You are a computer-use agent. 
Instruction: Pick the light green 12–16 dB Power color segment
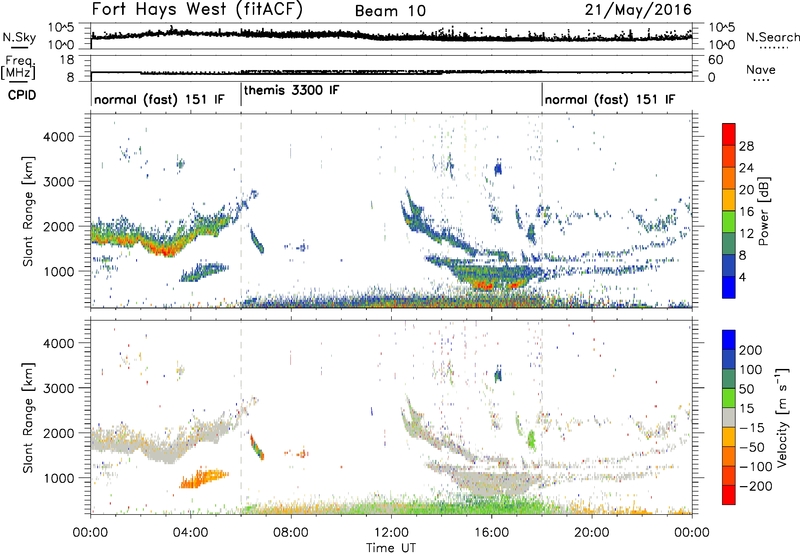click(x=729, y=221)
